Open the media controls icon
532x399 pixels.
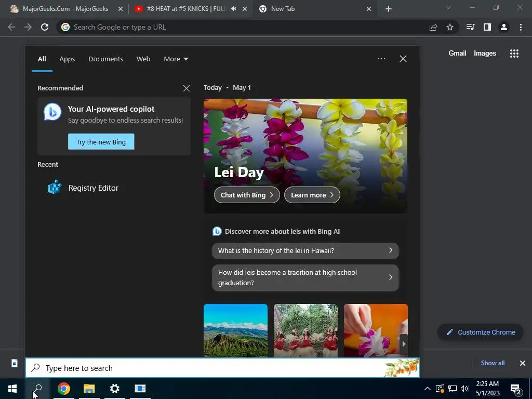(471, 27)
